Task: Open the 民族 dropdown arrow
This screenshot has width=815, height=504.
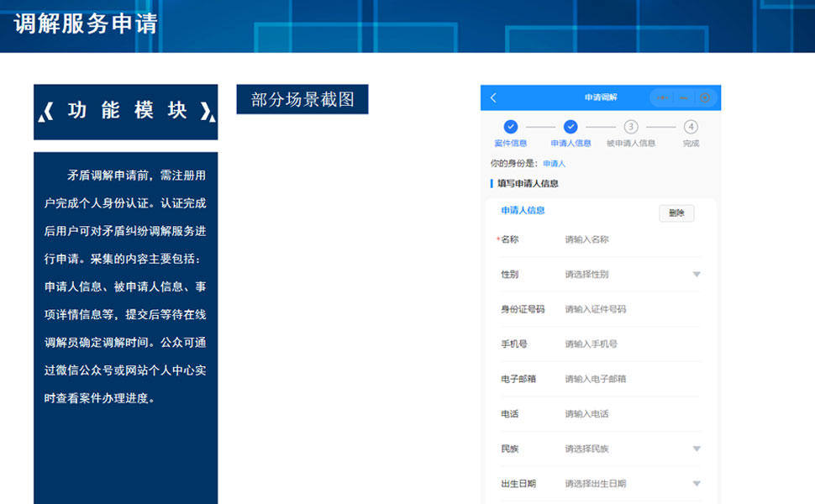Action: tap(697, 449)
